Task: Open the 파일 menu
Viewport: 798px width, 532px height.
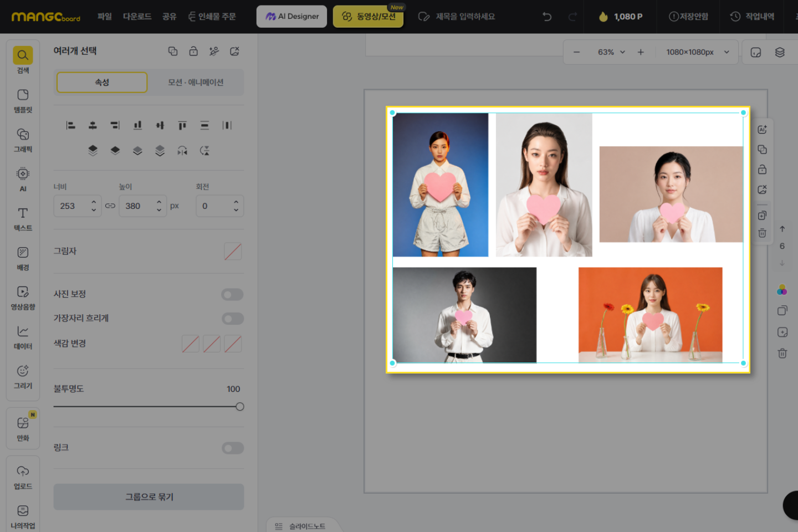Action: coord(105,17)
